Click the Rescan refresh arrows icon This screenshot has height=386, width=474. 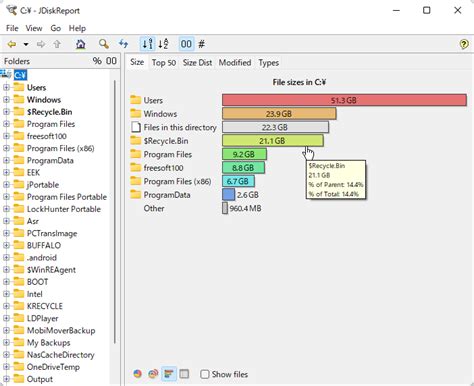[x=124, y=44]
